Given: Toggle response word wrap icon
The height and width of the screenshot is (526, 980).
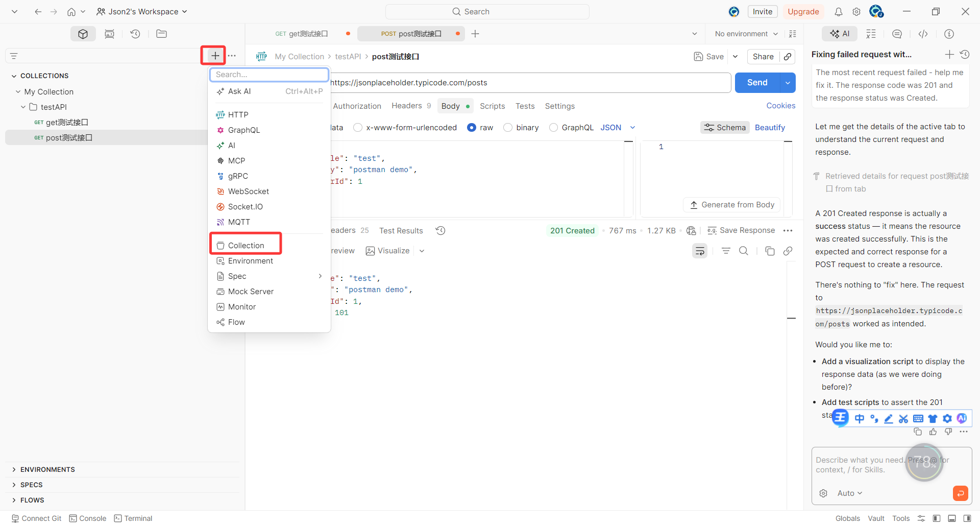Looking at the screenshot, I should pyautogui.click(x=700, y=251).
